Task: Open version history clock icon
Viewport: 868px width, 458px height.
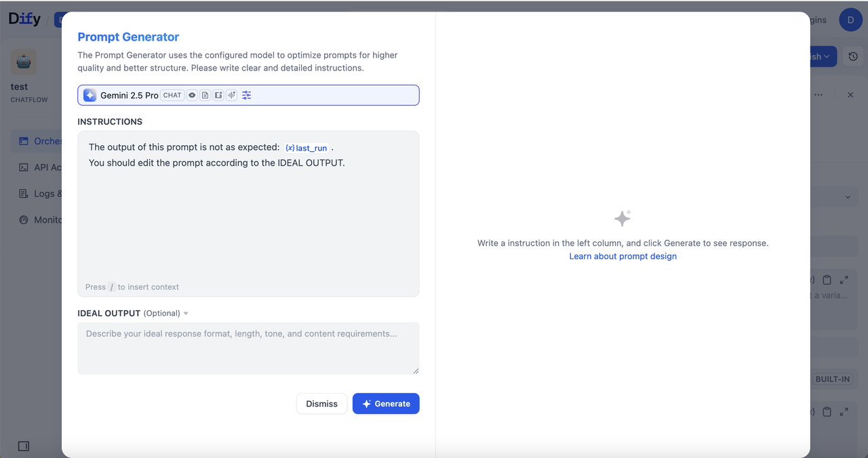Action: point(853,57)
